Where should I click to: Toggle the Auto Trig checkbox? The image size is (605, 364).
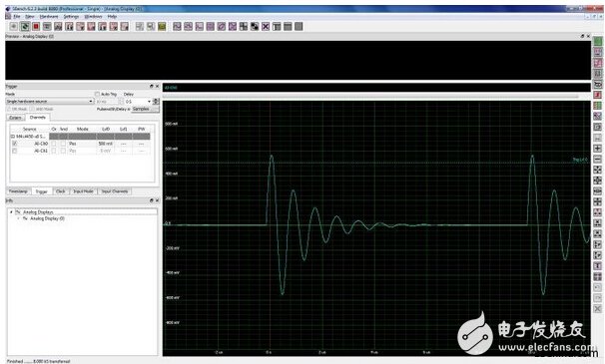pos(97,94)
